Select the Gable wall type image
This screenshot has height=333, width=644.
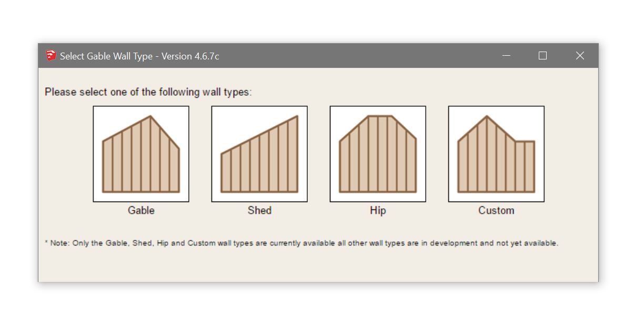pos(141,154)
